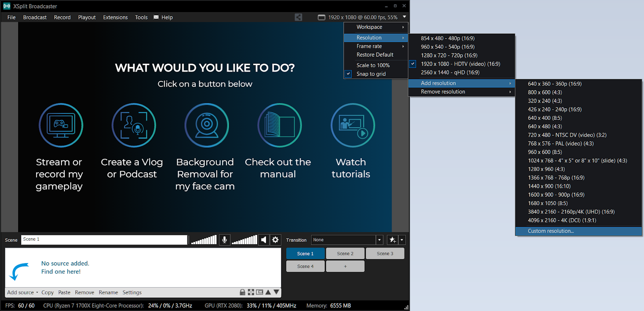Image resolution: width=644 pixels, height=311 pixels.
Task: Choose Restore Default menu item
Action: click(x=376, y=55)
